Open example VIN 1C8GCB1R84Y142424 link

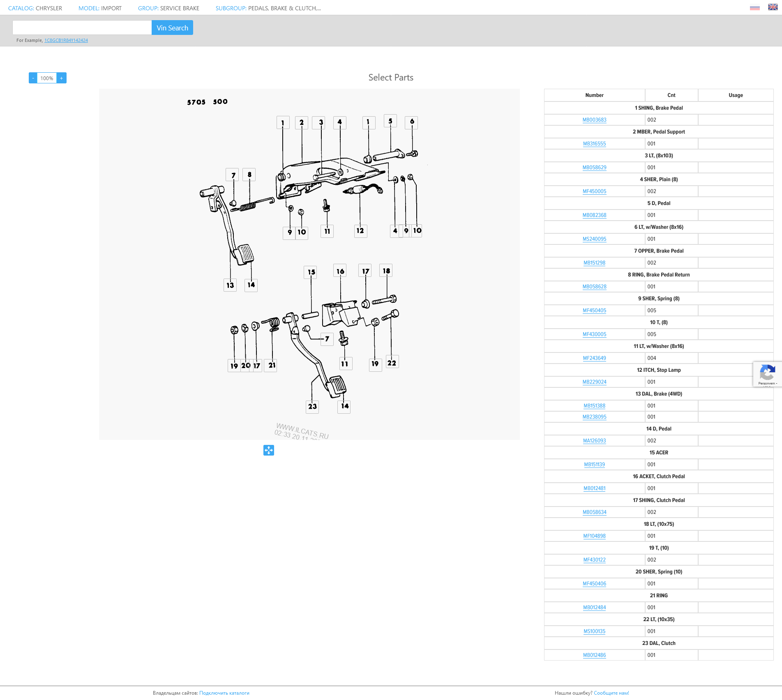tap(66, 40)
